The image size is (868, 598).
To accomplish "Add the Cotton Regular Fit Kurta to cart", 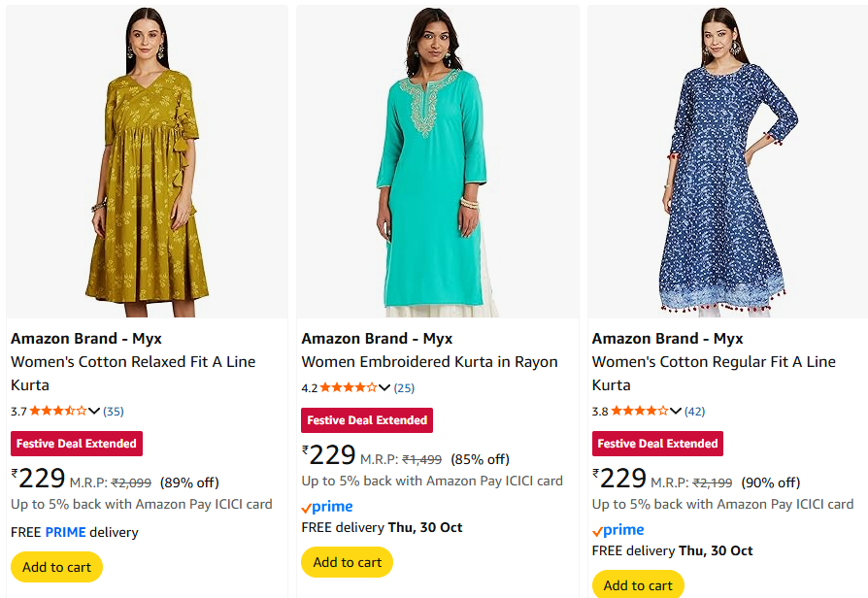I will (638, 584).
